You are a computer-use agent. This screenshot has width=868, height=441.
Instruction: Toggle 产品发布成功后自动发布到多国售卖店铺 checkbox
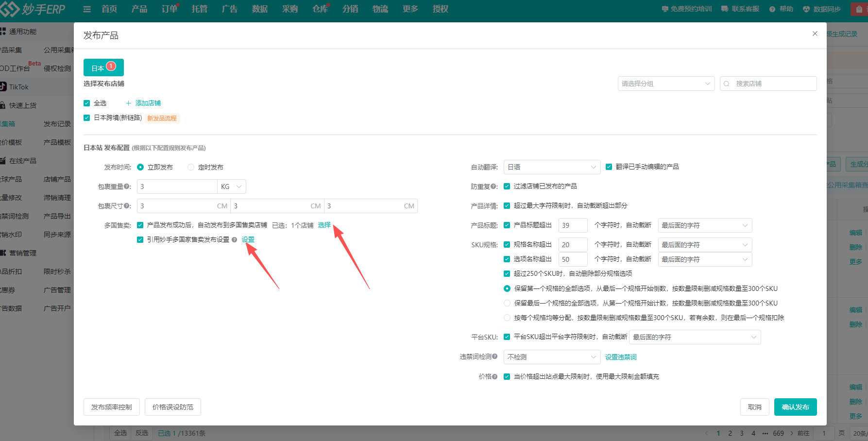coord(140,225)
